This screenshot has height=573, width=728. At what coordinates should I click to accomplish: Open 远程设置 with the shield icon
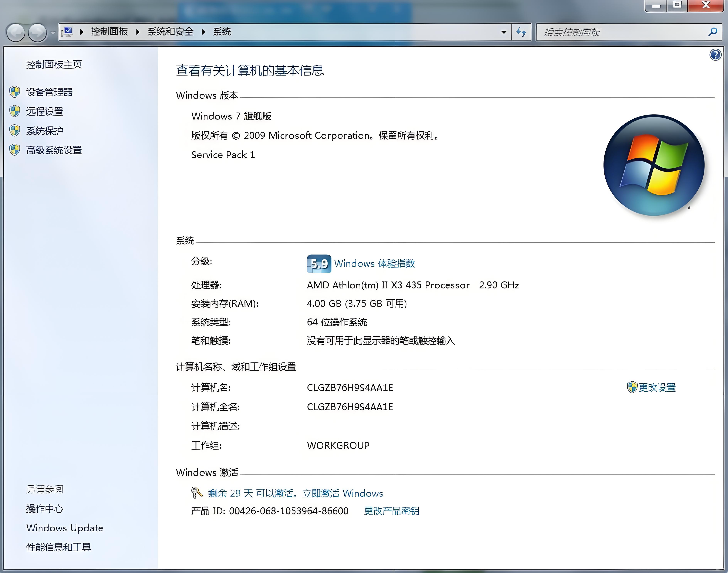pos(15,111)
